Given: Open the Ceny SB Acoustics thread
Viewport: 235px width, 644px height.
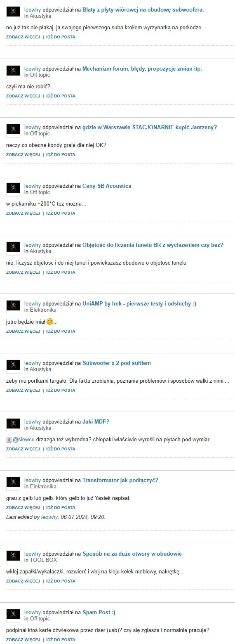Looking at the screenshot, I should click(107, 186).
